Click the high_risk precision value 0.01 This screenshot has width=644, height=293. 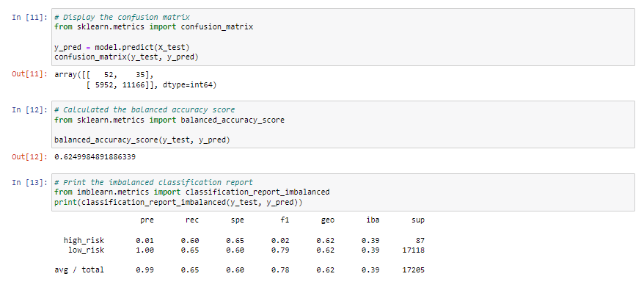[144, 240]
